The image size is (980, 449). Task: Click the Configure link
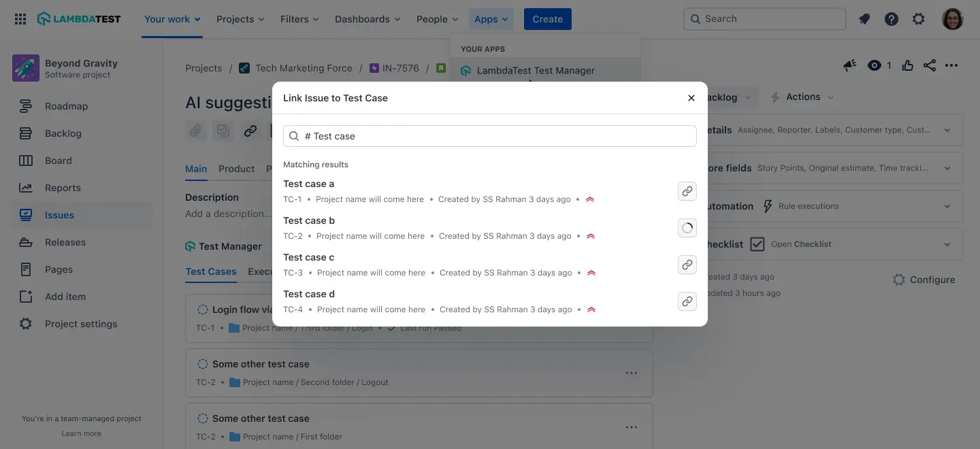pyautogui.click(x=924, y=280)
